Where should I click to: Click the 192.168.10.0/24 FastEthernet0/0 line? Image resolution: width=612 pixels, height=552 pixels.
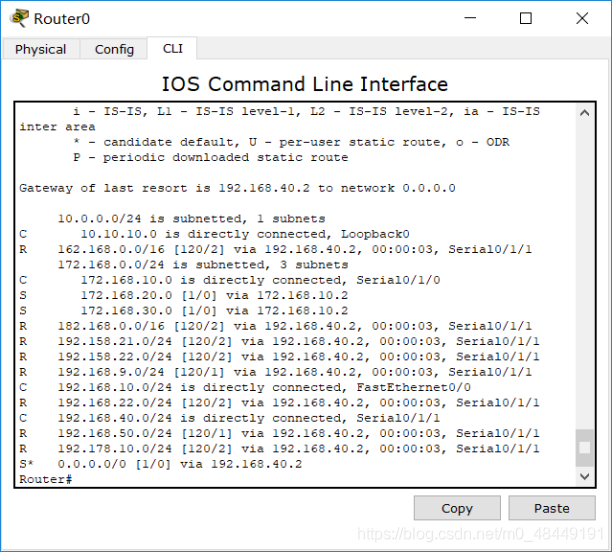pos(245,387)
